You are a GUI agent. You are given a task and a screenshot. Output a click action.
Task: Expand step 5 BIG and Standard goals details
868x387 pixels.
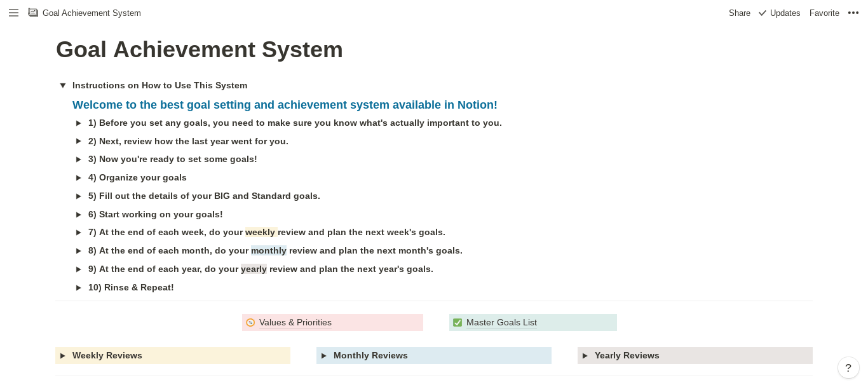tap(79, 196)
